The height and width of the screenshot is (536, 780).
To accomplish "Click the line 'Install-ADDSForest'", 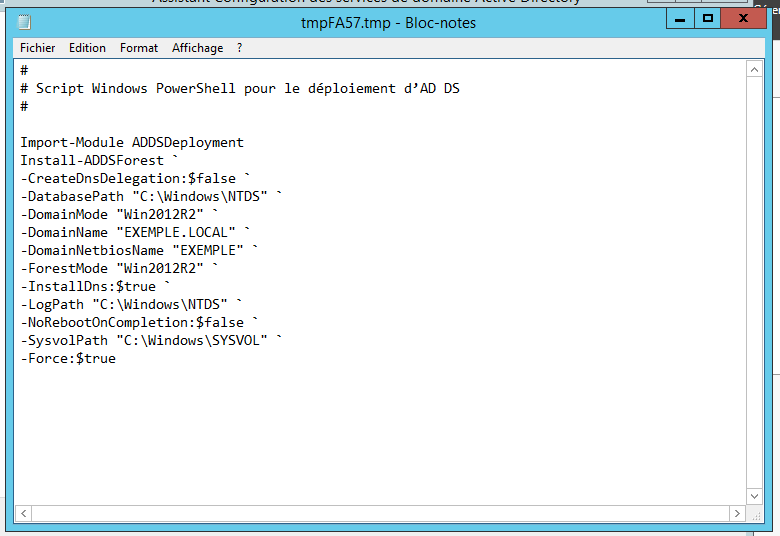I will coord(99,160).
